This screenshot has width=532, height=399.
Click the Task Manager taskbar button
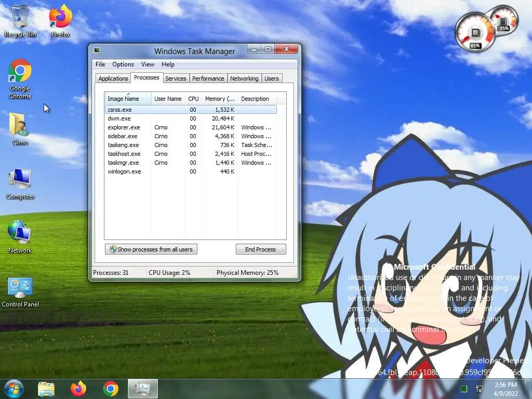coord(143,389)
